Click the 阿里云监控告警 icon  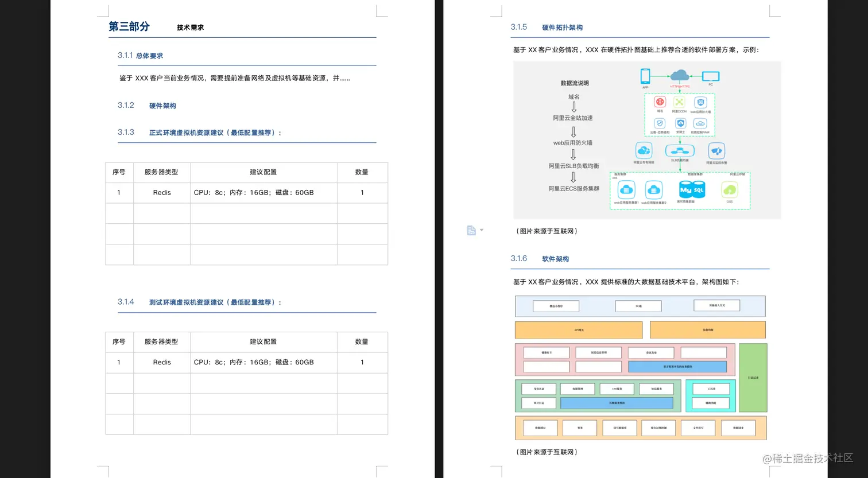[716, 151]
